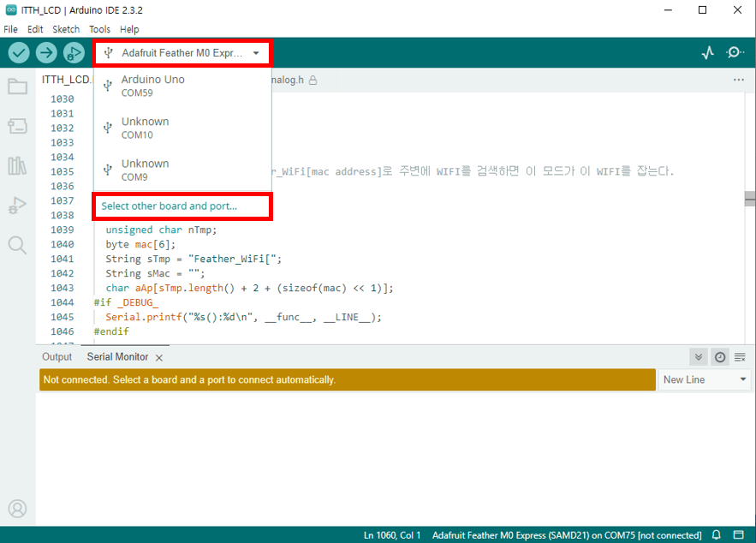This screenshot has height=543, width=756.
Task: Open the Sketchbook folder sidebar icon
Action: [17, 87]
